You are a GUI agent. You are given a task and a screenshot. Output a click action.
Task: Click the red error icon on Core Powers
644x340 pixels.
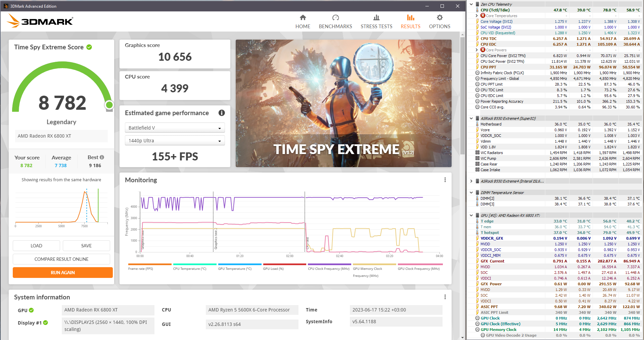[x=483, y=50]
